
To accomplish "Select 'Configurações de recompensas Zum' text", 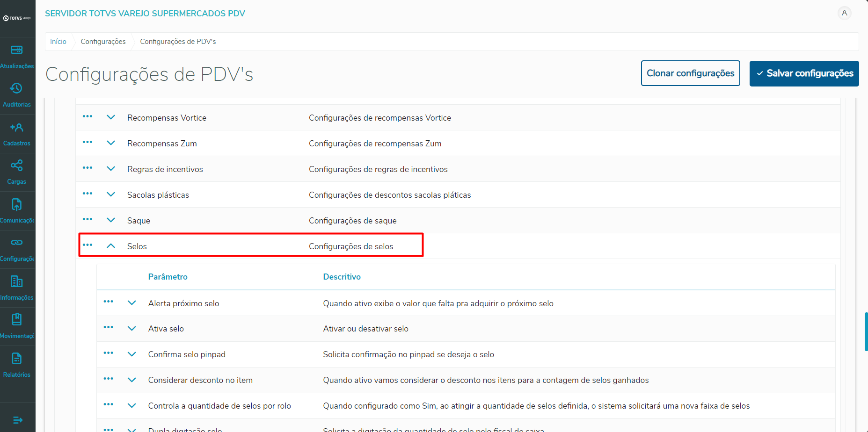I will click(x=375, y=144).
